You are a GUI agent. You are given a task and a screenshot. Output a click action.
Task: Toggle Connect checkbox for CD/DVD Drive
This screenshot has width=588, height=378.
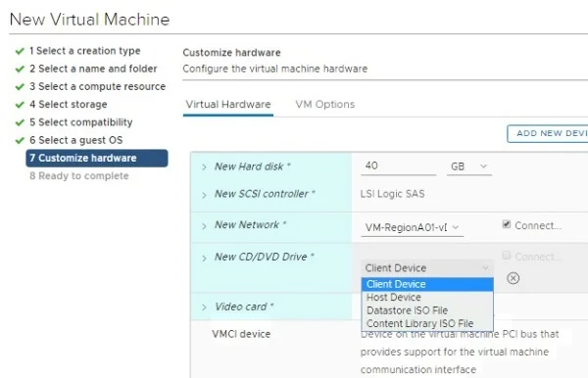click(507, 256)
